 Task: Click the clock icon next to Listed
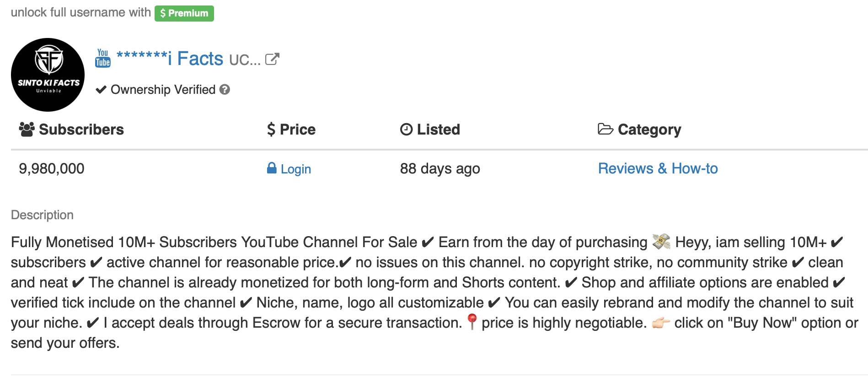(x=406, y=130)
